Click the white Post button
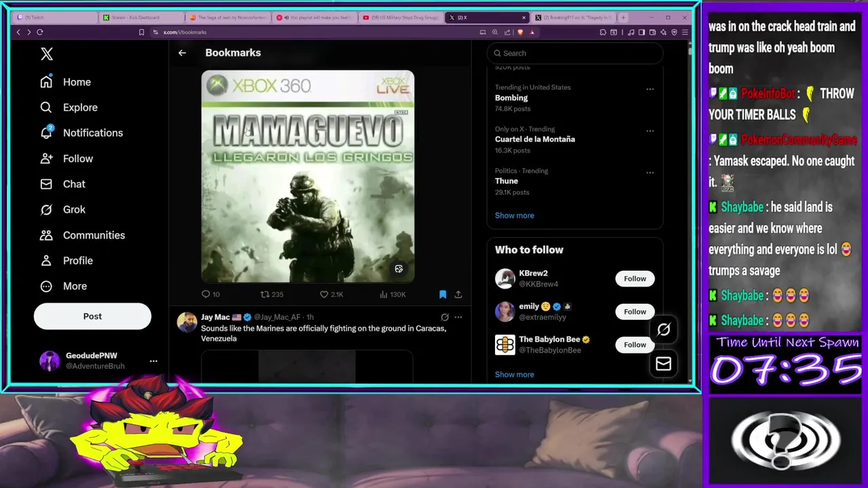 [x=92, y=317]
